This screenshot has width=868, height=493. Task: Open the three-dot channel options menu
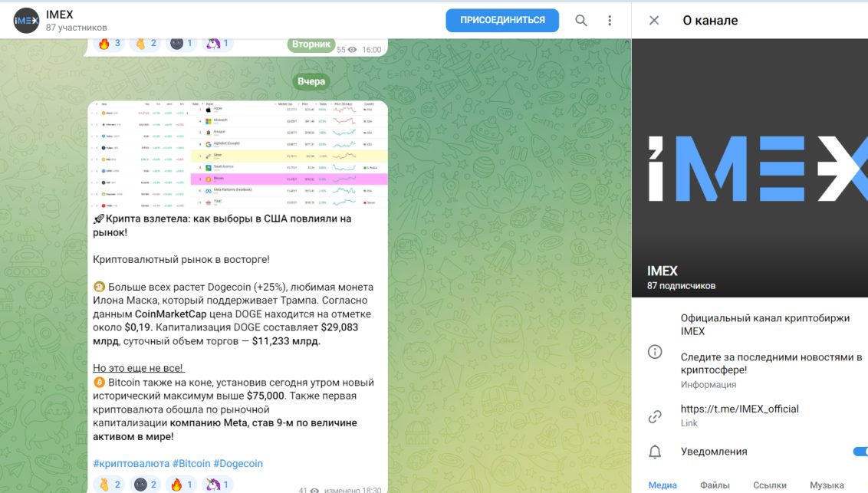(x=610, y=21)
